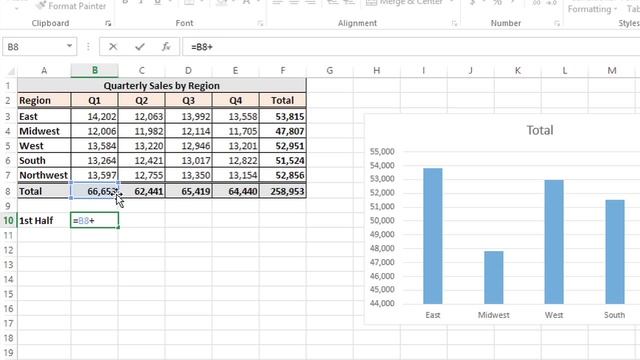Click the 'Q2' header cell
The image size is (640, 360).
(x=142, y=100)
